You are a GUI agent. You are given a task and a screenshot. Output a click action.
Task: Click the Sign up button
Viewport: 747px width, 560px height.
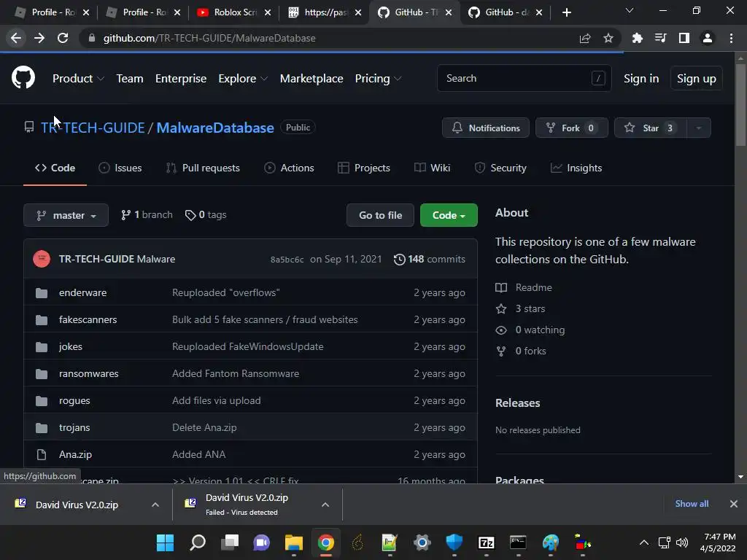point(697,79)
